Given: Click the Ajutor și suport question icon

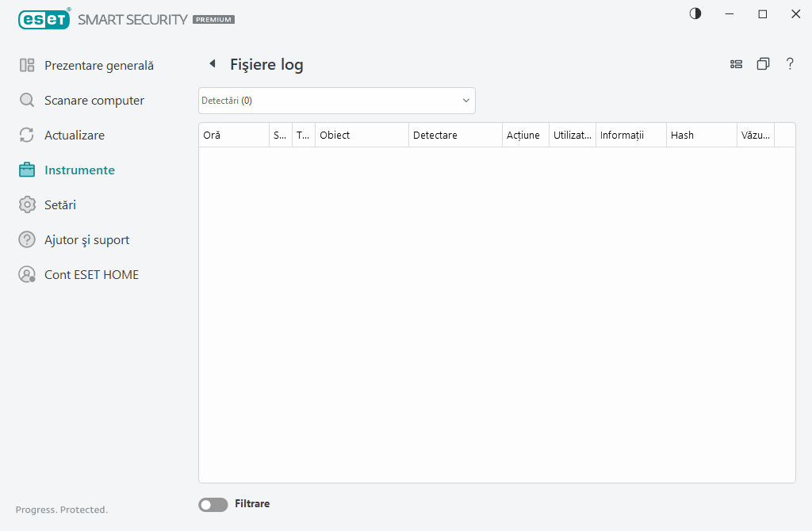Looking at the screenshot, I should pos(27,240).
